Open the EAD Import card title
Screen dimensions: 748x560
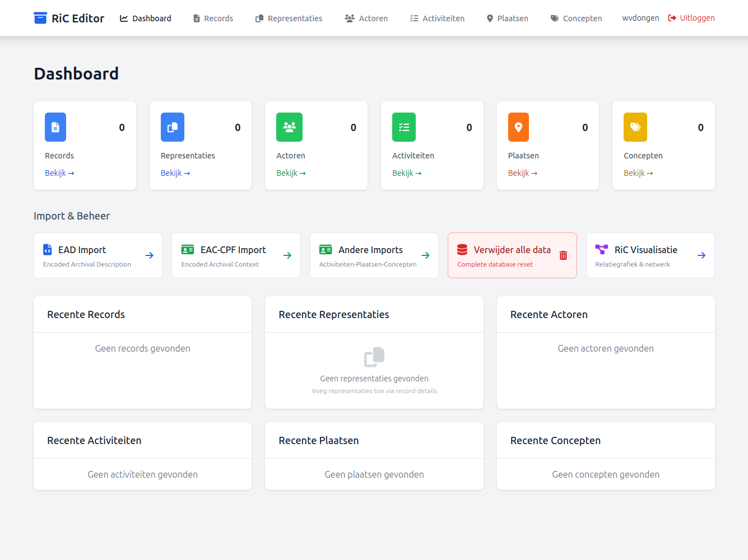82,250
